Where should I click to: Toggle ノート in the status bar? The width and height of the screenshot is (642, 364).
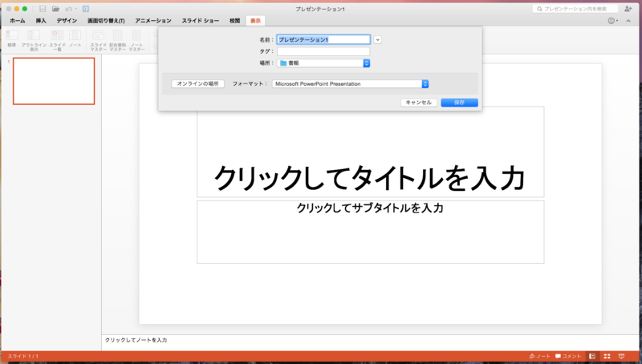539,356
